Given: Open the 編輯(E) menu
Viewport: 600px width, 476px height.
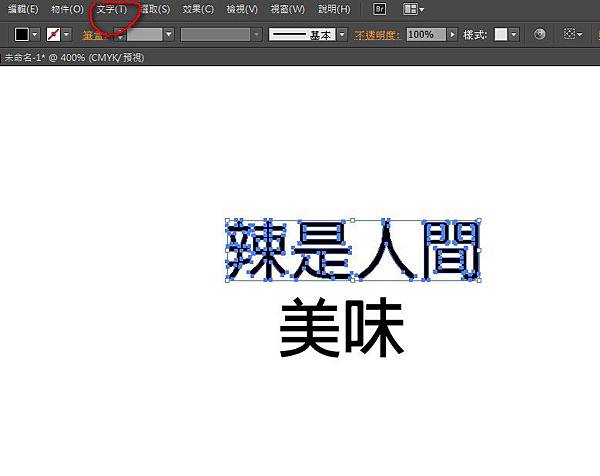Looking at the screenshot, I should point(23,9).
